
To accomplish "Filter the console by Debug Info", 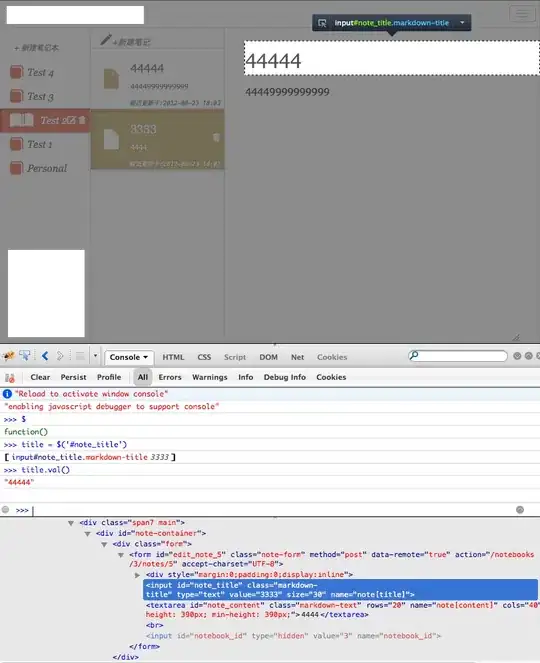I will tap(285, 377).
